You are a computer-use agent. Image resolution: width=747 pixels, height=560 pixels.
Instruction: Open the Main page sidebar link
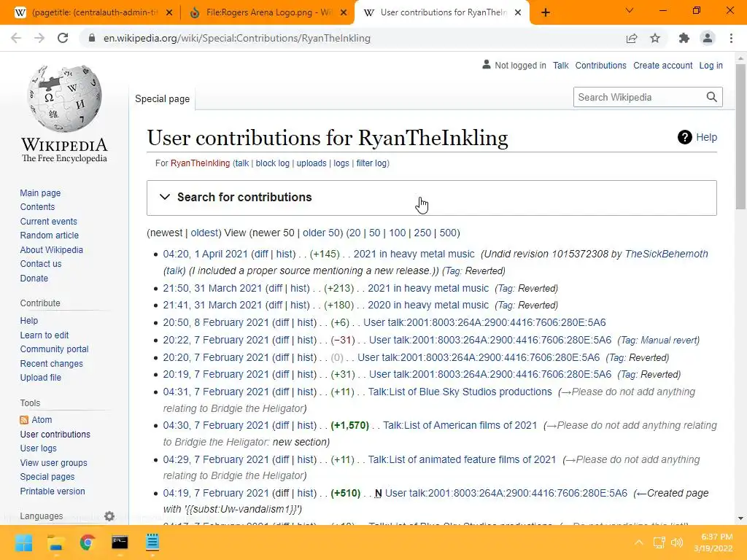pyautogui.click(x=40, y=193)
